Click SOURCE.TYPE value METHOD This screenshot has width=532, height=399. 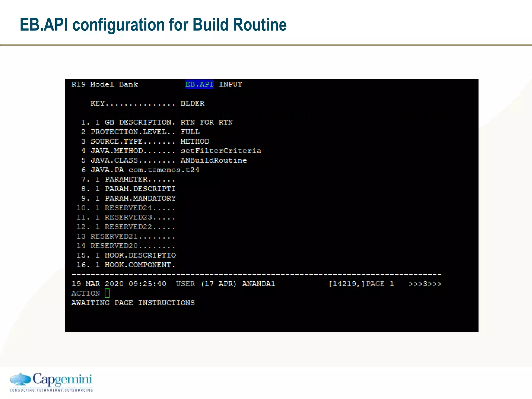pos(195,141)
